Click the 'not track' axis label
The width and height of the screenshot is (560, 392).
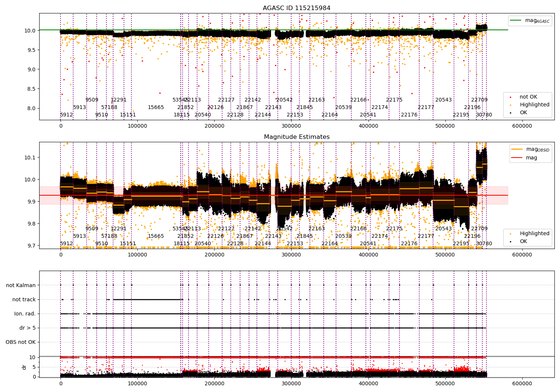pos(24,300)
